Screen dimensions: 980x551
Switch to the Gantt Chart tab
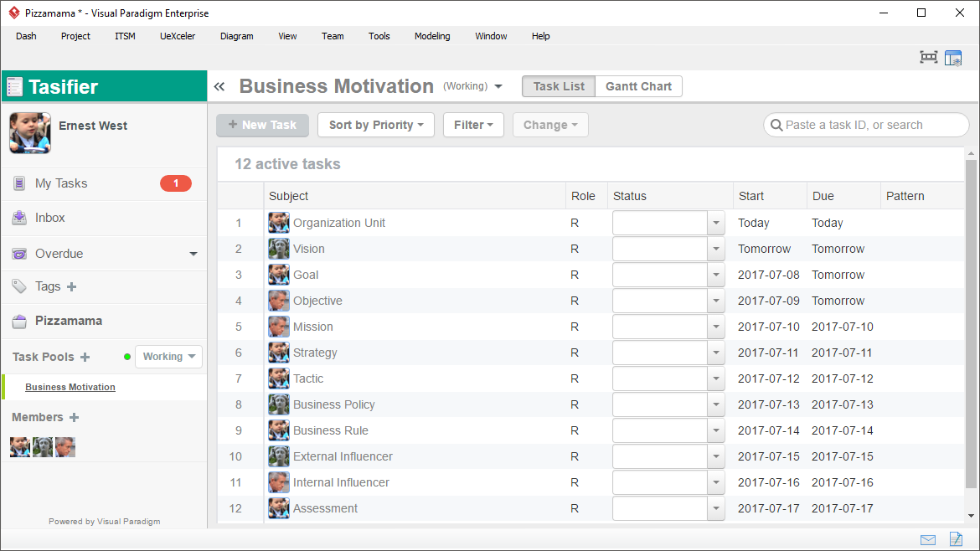[x=638, y=86]
